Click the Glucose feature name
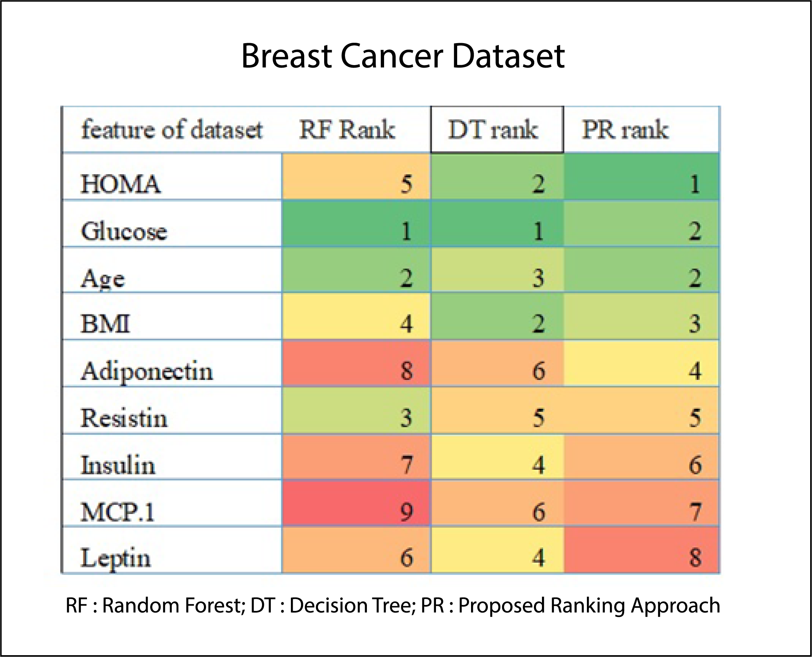The image size is (812, 657). point(124,231)
